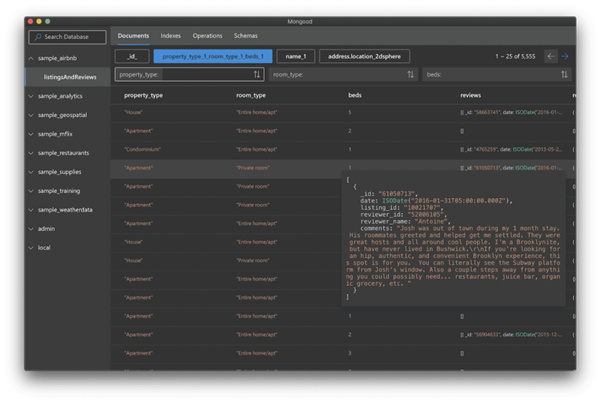600x402 pixels.
Task: Click beds value 5 in House row
Action: (350, 112)
